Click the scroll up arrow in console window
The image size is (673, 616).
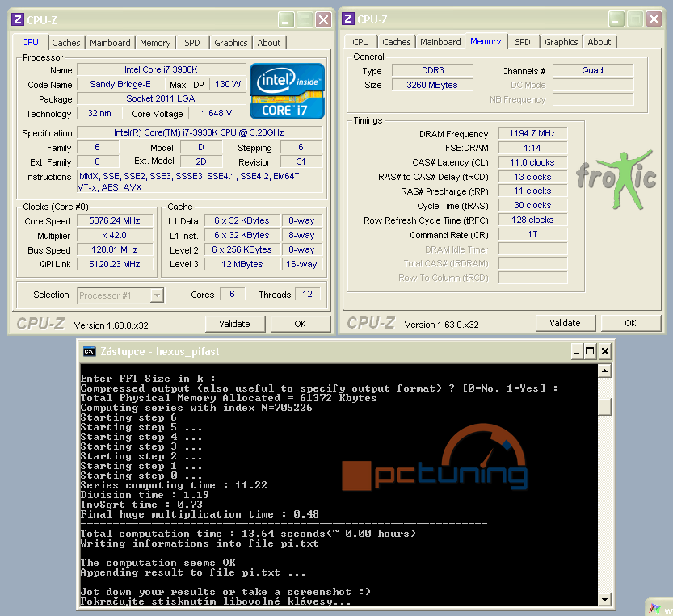coord(604,371)
